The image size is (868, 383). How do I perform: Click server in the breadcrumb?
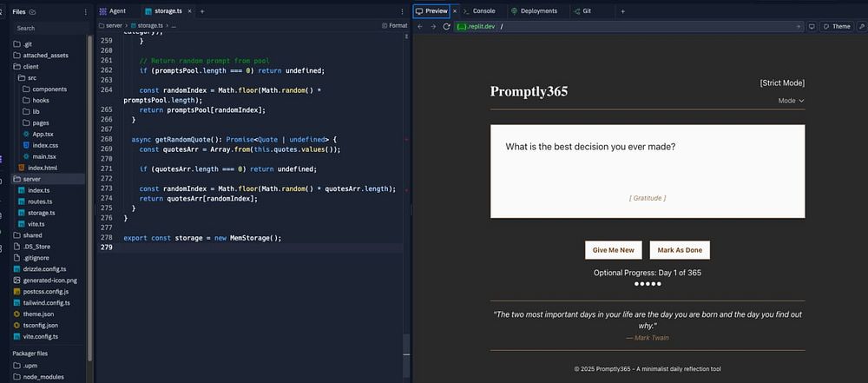tap(109, 25)
